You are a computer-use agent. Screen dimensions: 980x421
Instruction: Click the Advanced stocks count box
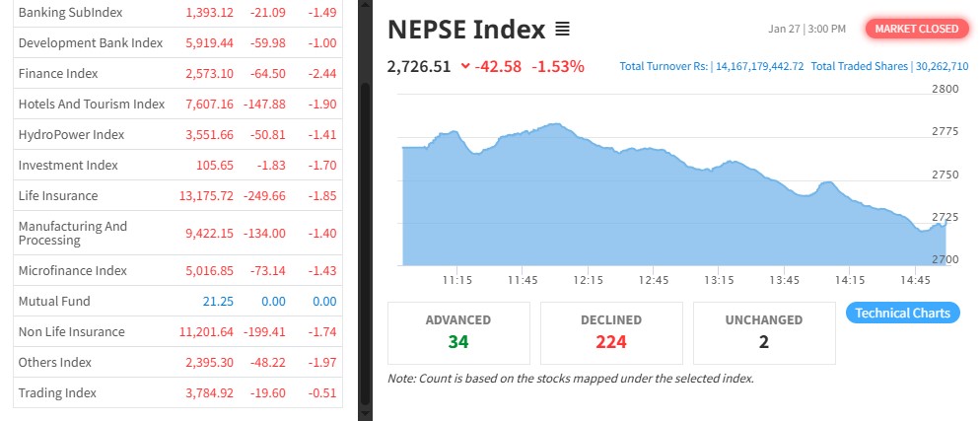click(457, 332)
